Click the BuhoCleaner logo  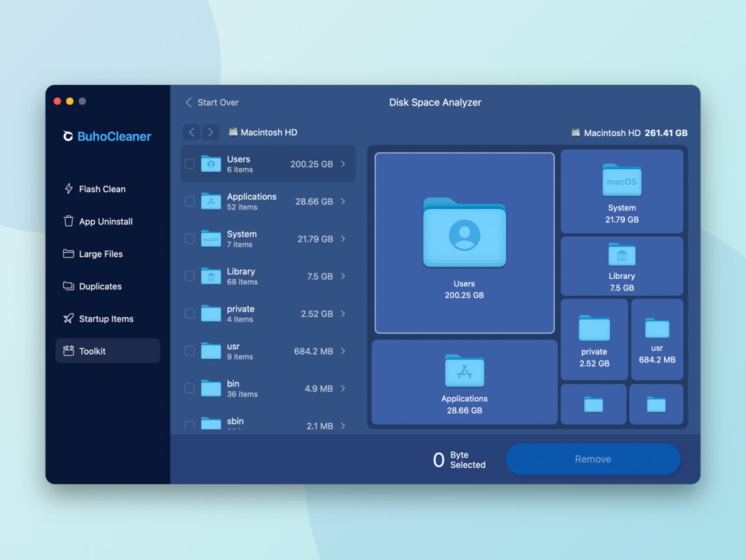click(x=107, y=136)
